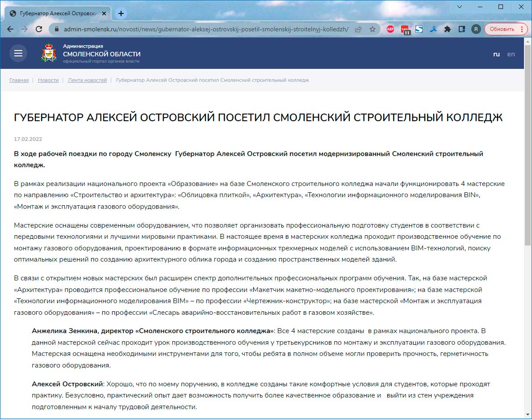Click the Главная breadcrumb link

[19, 80]
